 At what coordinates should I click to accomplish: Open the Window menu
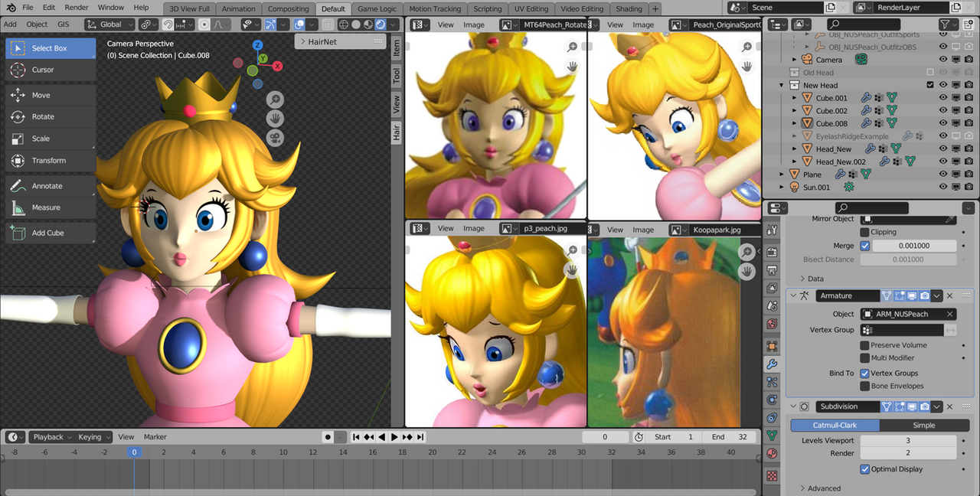tap(111, 8)
